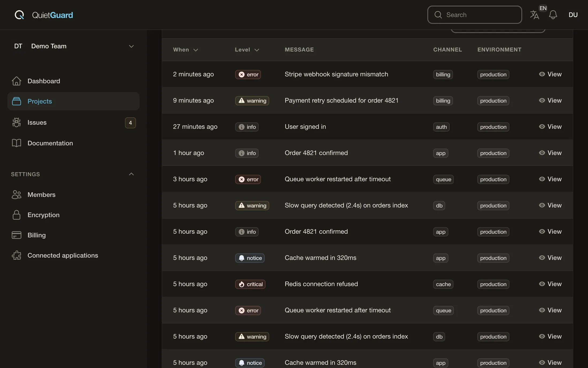View the Redis connection refused log
The height and width of the screenshot is (368, 588).
(x=550, y=284)
